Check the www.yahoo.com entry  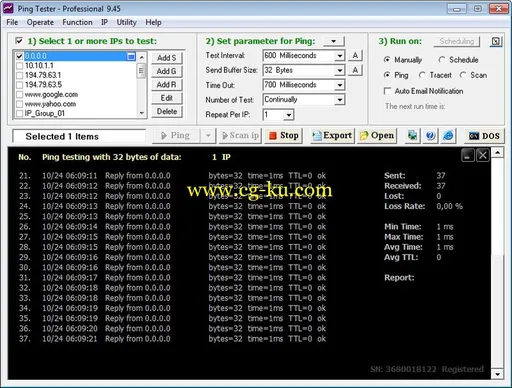pos(20,104)
